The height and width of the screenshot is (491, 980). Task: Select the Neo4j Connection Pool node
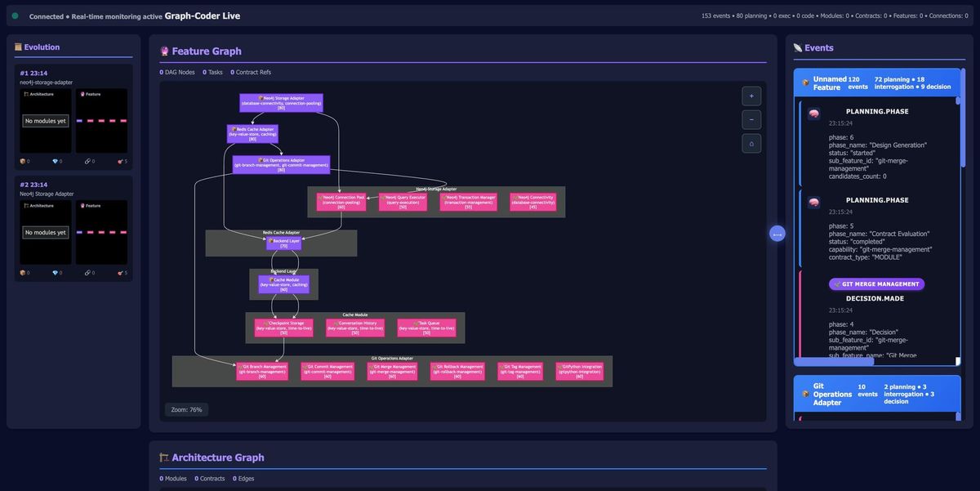click(x=341, y=202)
